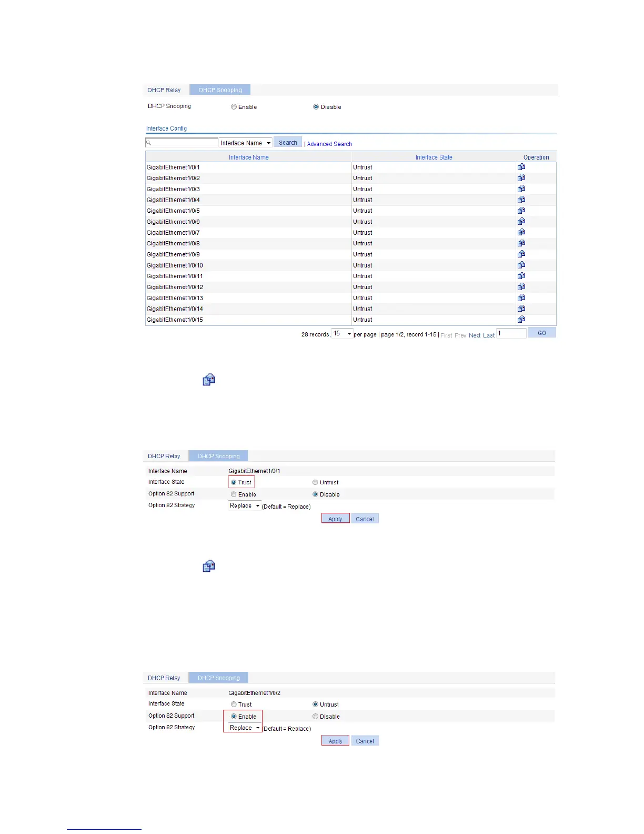
Task: Click magnifier icon in search field
Action: click(149, 143)
